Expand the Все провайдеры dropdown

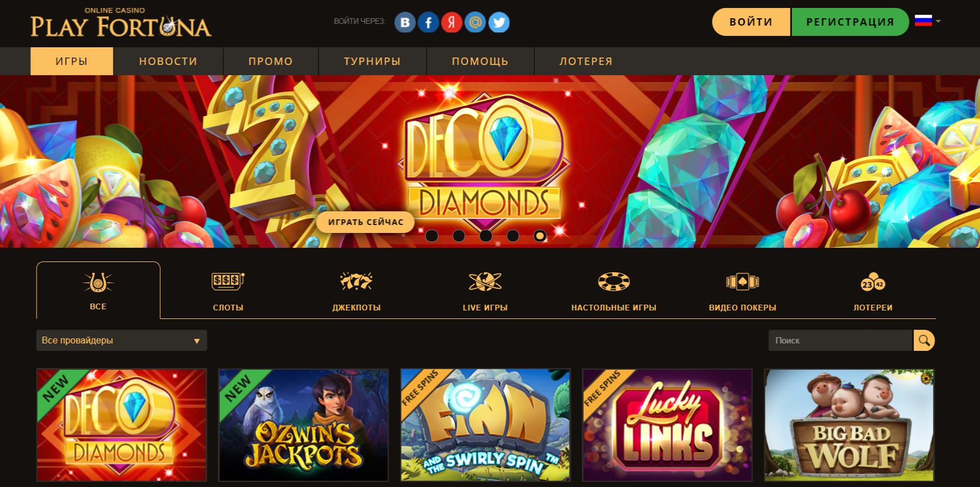tap(121, 341)
